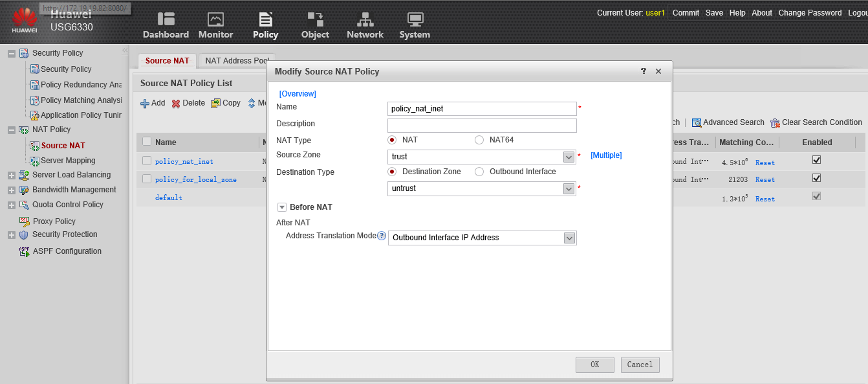Open the Dashboard icon in top navigation
Screen dimensions: 868x384
(x=166, y=19)
